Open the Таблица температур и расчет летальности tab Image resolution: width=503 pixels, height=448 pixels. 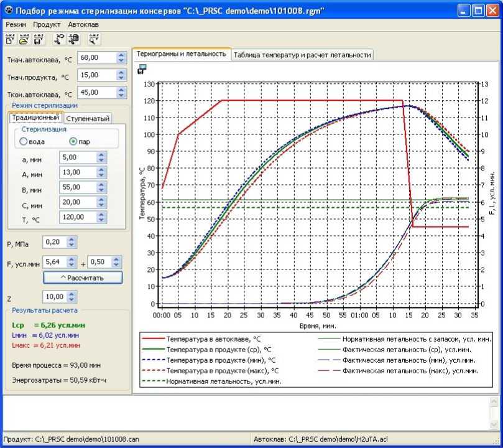click(302, 55)
